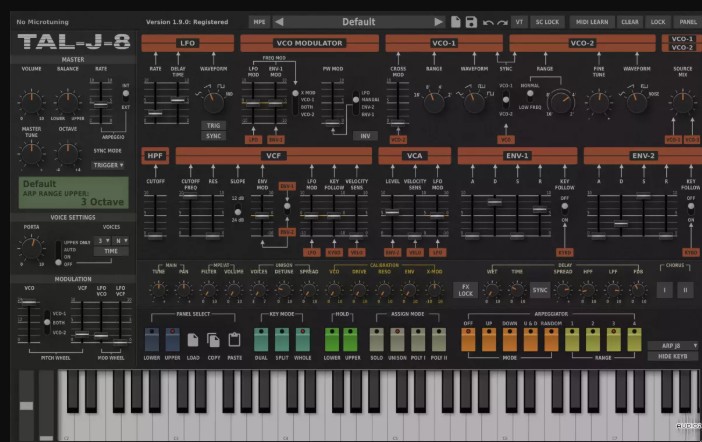Toggle the portamento UPPER ONLY/AUTO/ON/OFF switch
702x442 pixels.
[58, 253]
